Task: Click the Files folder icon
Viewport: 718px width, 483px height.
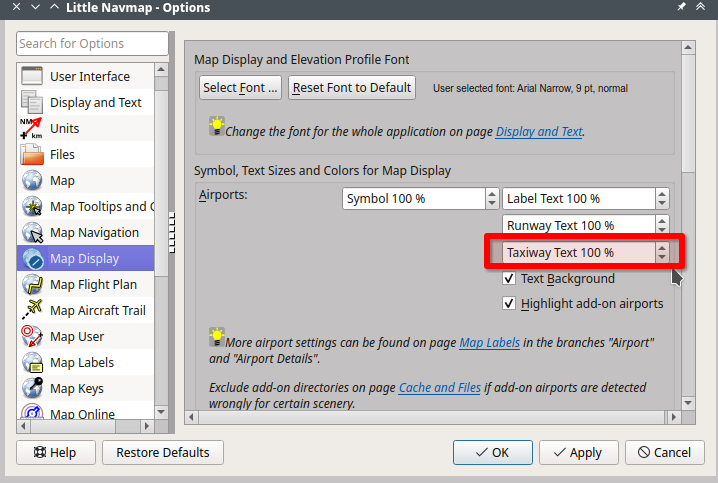Action: [32, 154]
